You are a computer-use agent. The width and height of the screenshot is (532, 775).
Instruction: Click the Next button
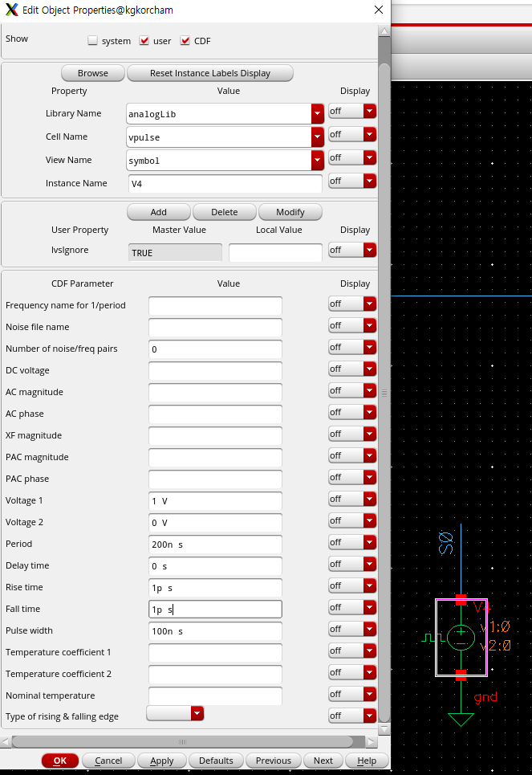[x=323, y=761]
